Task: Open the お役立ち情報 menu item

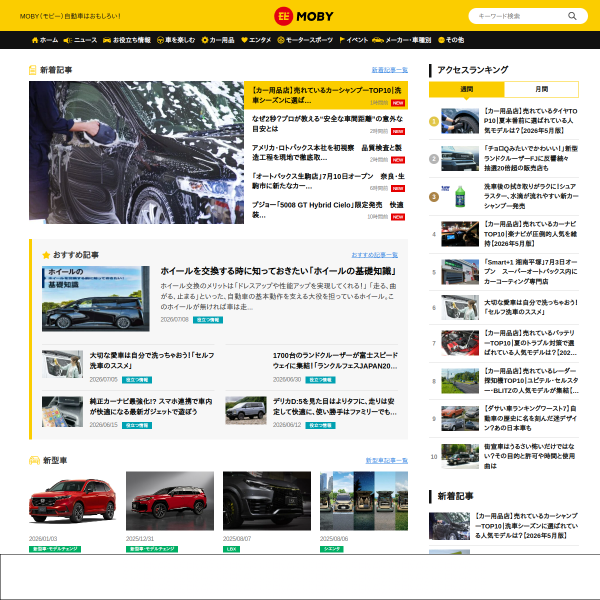Action: [x=127, y=40]
